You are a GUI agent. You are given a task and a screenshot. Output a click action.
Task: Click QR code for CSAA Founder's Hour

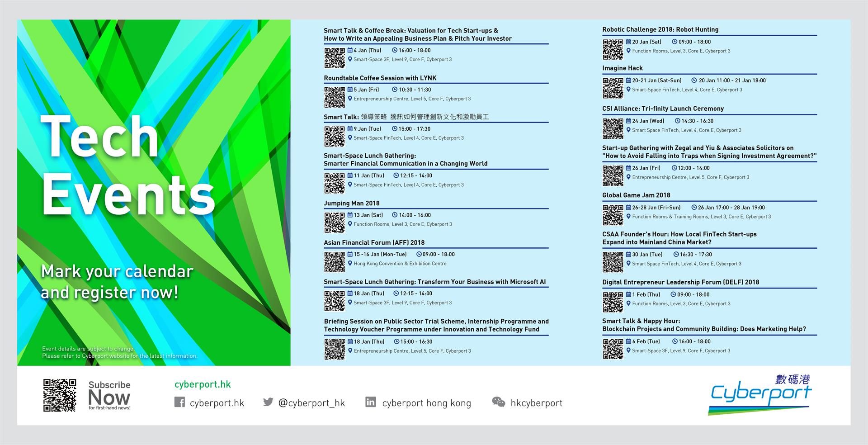(613, 262)
